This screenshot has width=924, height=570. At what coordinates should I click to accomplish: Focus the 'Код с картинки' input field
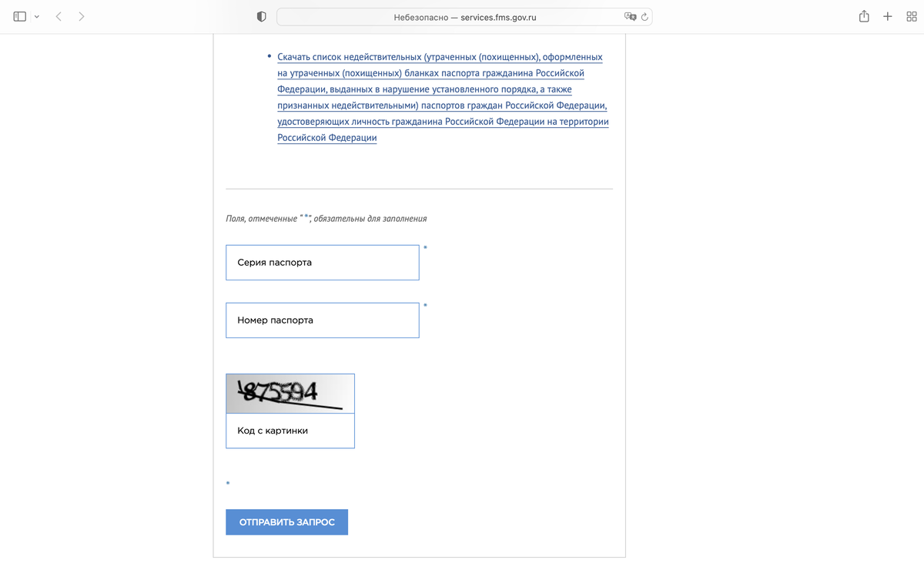pos(290,431)
